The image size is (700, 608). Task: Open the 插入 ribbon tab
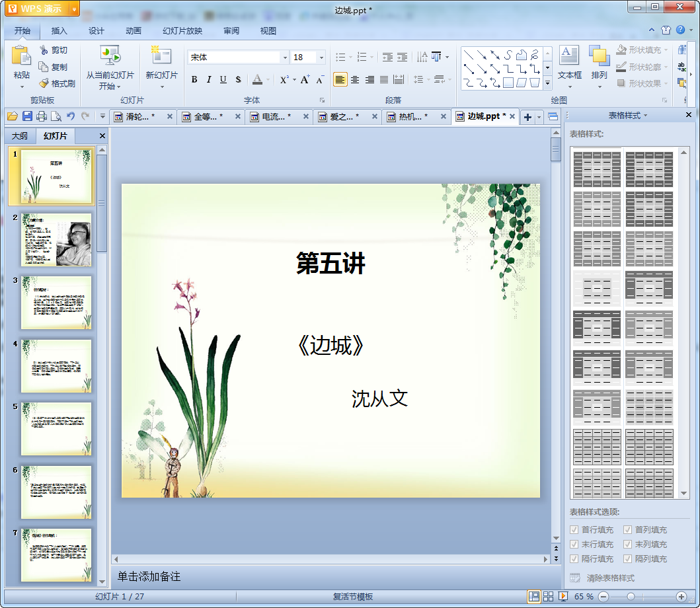click(x=59, y=30)
